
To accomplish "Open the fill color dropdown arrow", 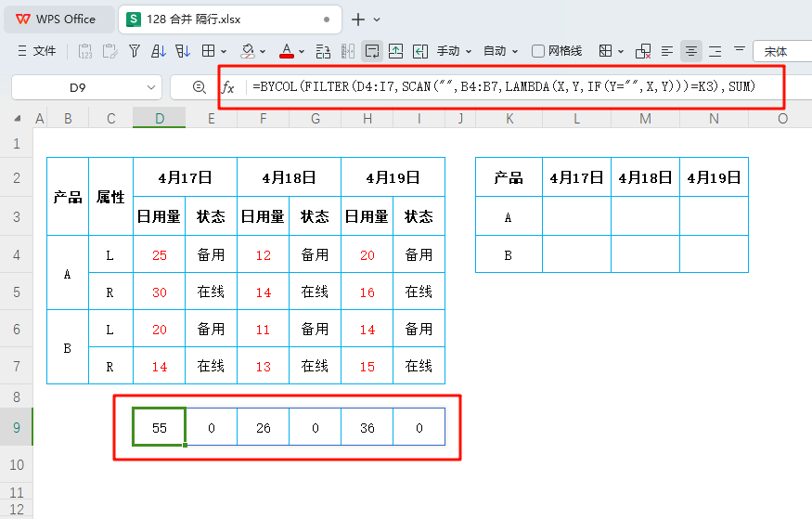I will pos(263,51).
